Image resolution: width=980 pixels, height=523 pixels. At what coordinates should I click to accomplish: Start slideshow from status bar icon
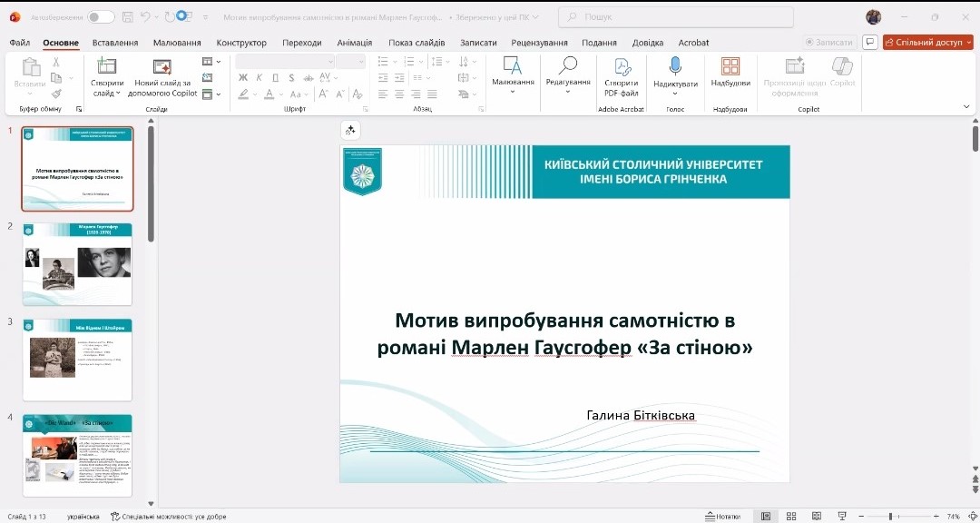(841, 516)
